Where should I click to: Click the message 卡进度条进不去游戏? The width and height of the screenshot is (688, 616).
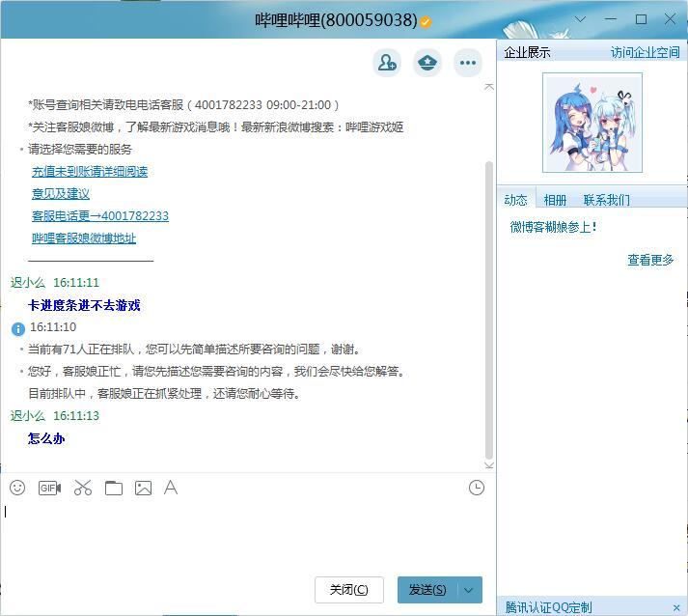point(84,305)
